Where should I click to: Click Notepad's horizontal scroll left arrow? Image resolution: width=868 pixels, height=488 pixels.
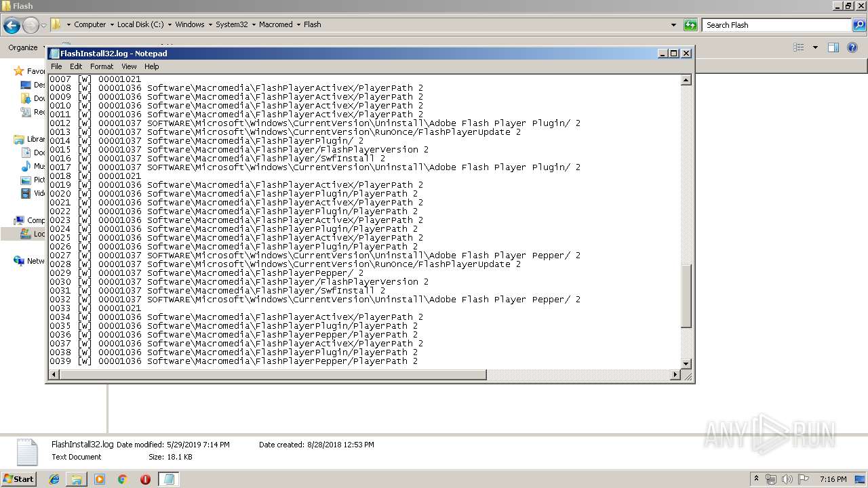pyautogui.click(x=54, y=374)
